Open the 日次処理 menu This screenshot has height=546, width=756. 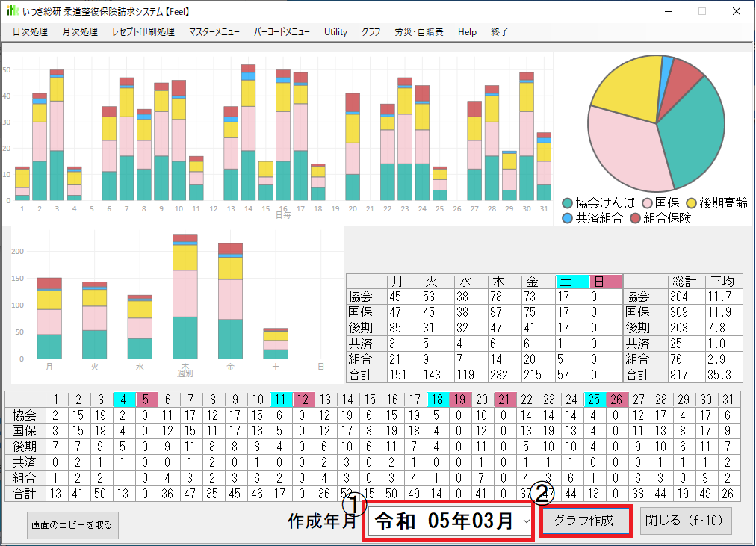coord(30,32)
